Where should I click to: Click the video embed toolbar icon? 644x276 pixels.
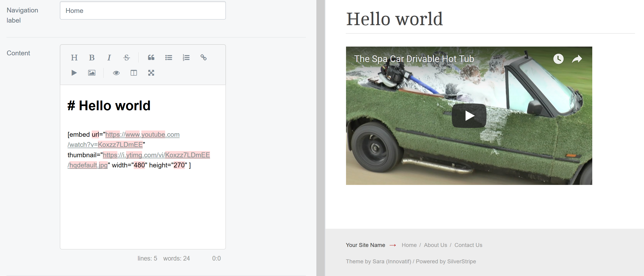pyautogui.click(x=74, y=73)
